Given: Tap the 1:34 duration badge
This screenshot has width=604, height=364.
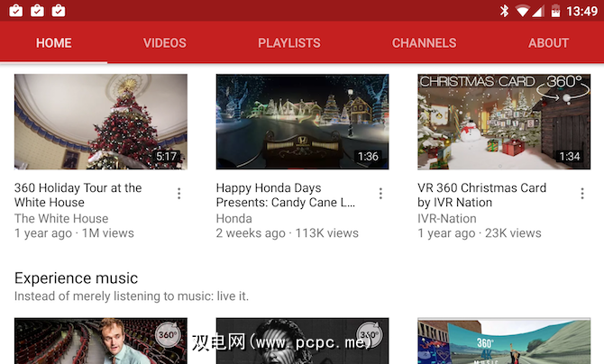Looking at the screenshot, I should point(570,157).
